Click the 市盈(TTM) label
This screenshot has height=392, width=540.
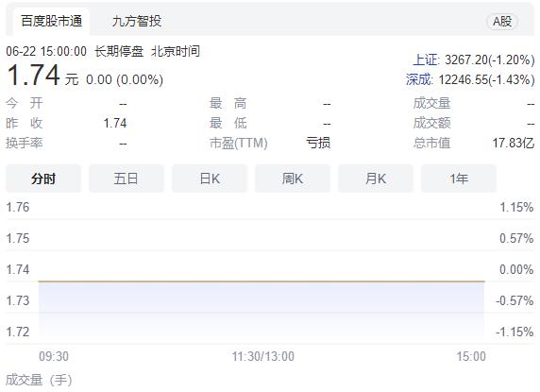pos(238,143)
